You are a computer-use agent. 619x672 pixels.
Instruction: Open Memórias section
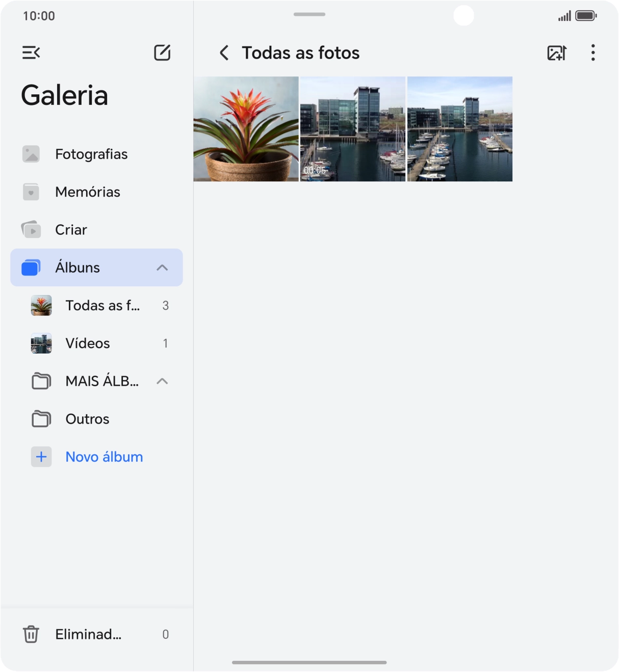click(88, 192)
